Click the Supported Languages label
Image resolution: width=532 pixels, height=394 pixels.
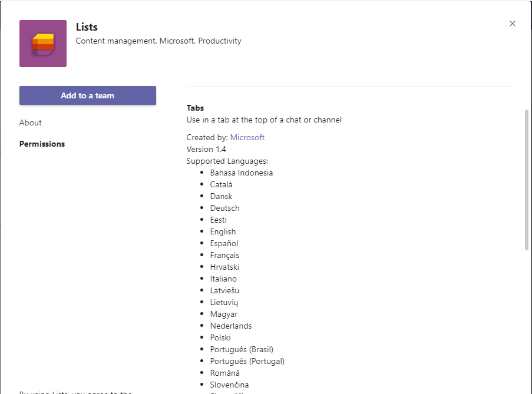coord(227,161)
